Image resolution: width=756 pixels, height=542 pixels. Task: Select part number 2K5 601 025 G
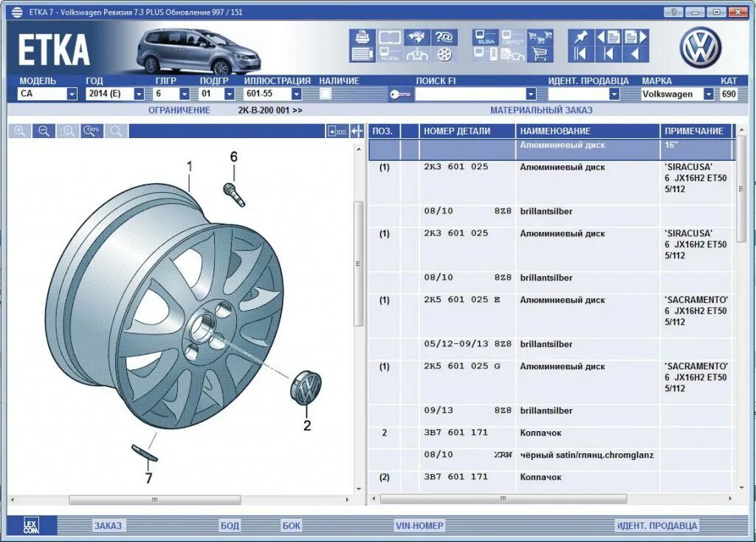[462, 366]
